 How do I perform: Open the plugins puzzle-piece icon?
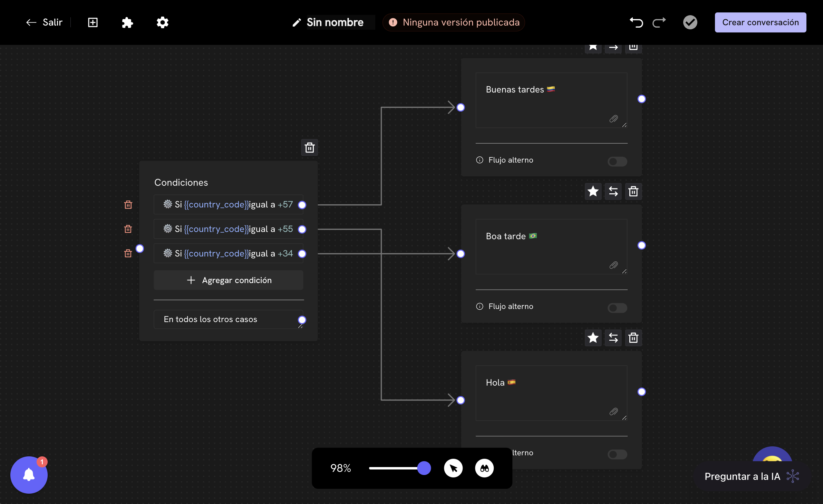click(127, 22)
